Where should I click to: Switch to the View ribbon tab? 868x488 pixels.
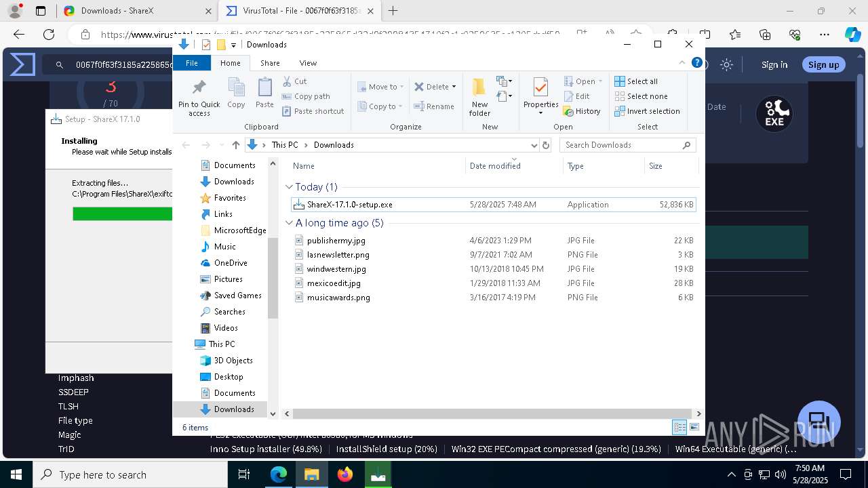[x=308, y=63]
